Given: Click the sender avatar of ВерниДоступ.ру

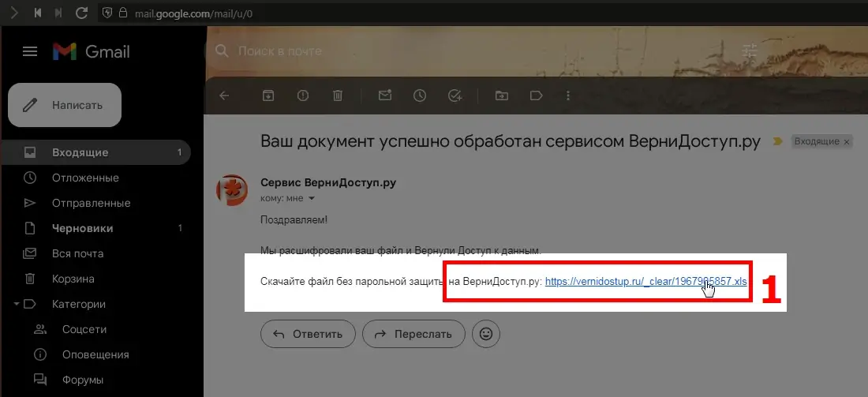Looking at the screenshot, I should click(x=231, y=190).
